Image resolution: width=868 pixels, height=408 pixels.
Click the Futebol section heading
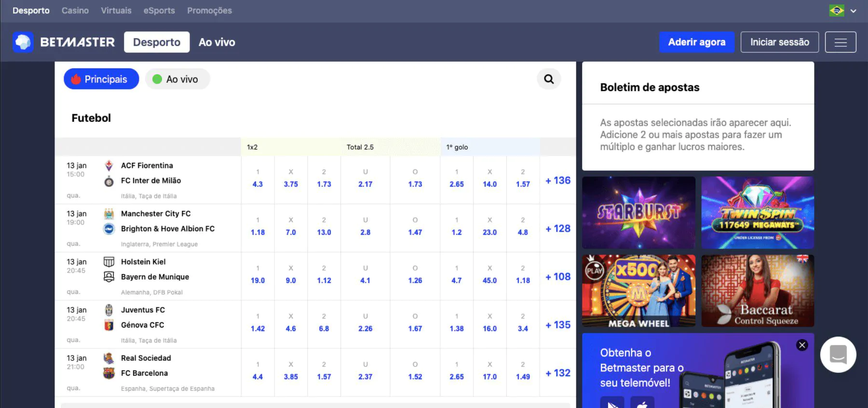point(91,118)
